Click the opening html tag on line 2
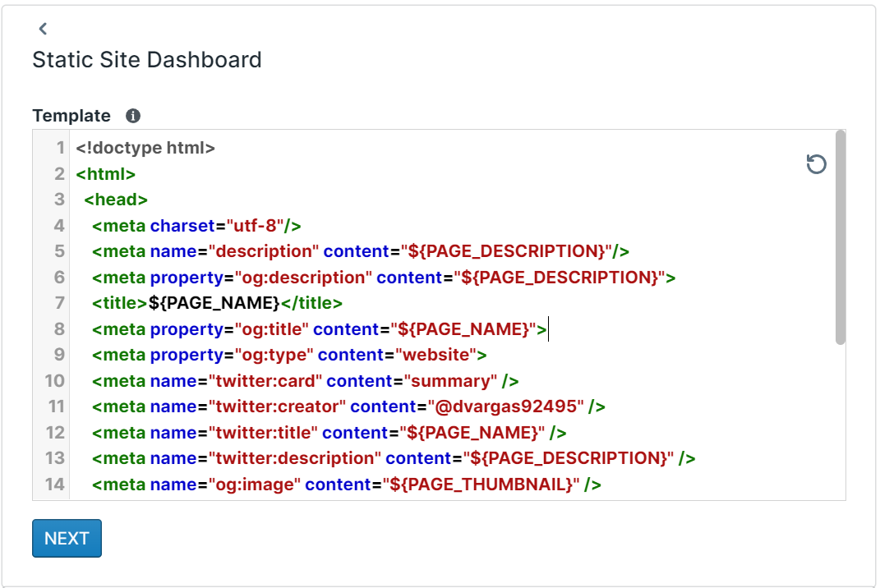The width and height of the screenshot is (880, 588). pyautogui.click(x=105, y=174)
